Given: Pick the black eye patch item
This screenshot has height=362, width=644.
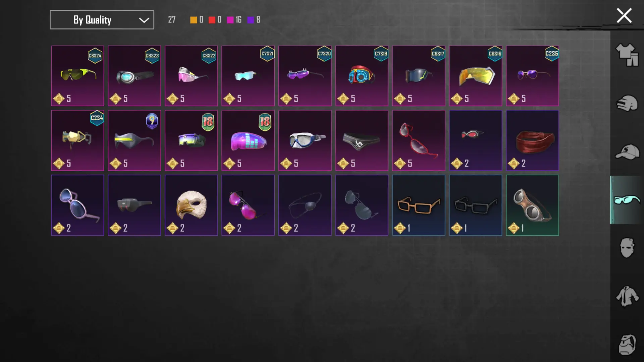Looking at the screenshot, I should (305, 205).
